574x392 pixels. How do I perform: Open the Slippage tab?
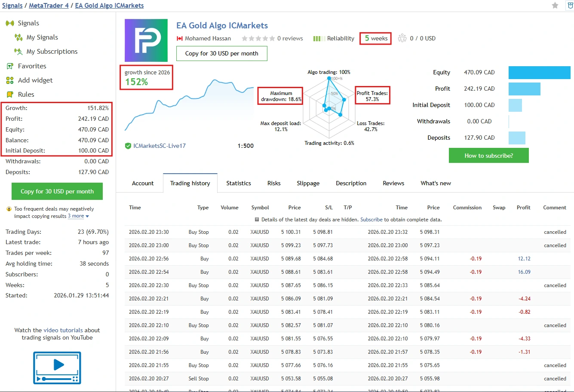coord(308,183)
